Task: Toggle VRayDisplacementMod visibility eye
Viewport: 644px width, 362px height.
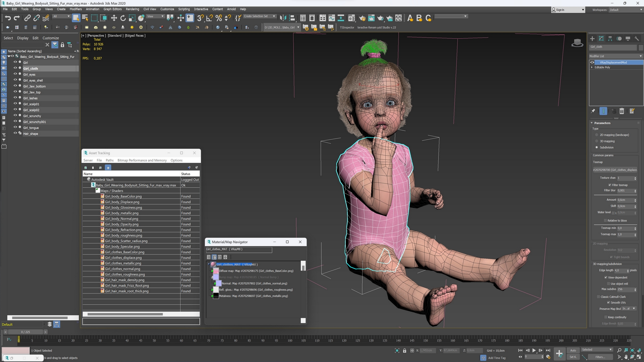Action: 592,62
